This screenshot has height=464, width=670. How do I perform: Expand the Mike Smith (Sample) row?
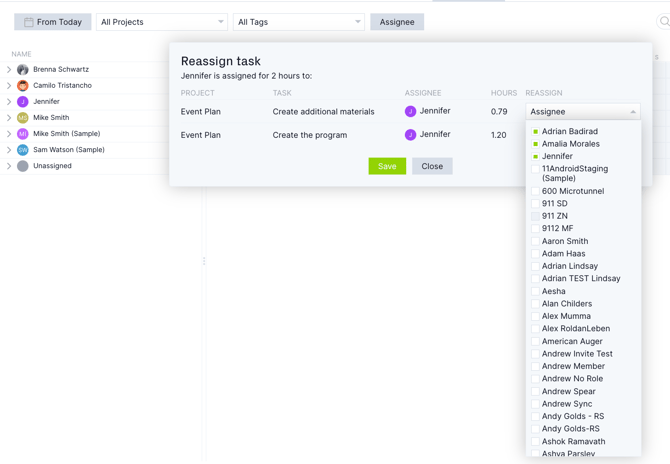coord(9,134)
